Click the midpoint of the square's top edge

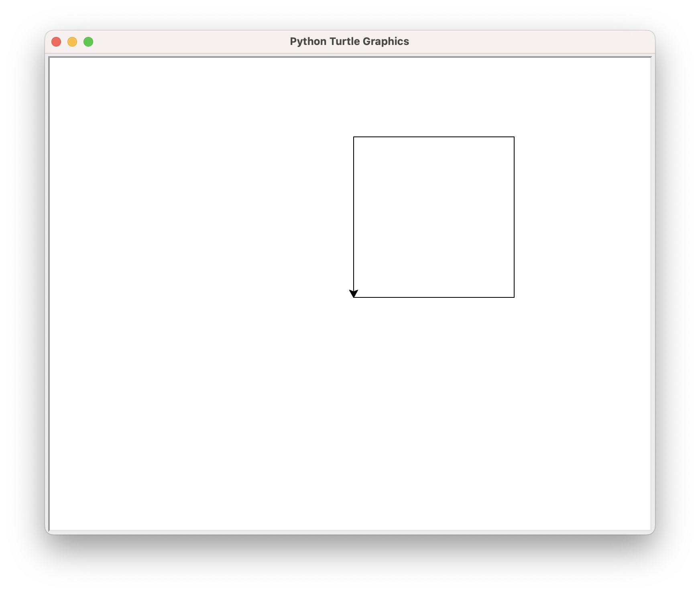point(434,137)
